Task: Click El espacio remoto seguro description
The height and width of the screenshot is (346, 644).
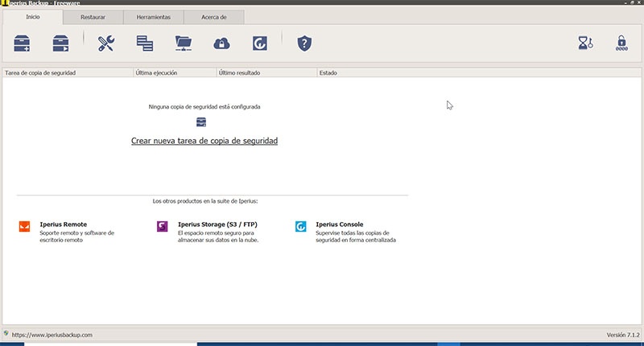Action: click(218, 237)
